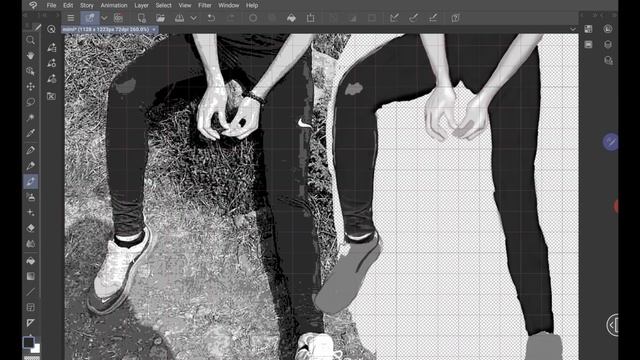Toggle Snap to Grid icon
Image resolution: width=640 pixels, height=360 pixels.
click(x=433, y=18)
